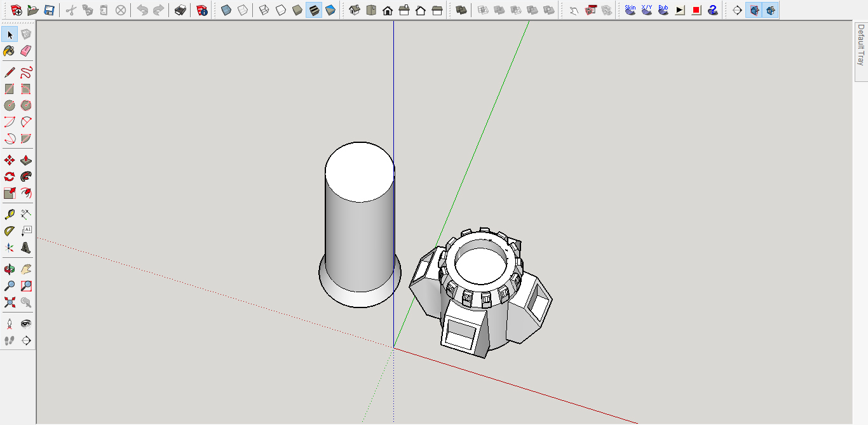Select the Zoom Window tool

click(x=26, y=286)
